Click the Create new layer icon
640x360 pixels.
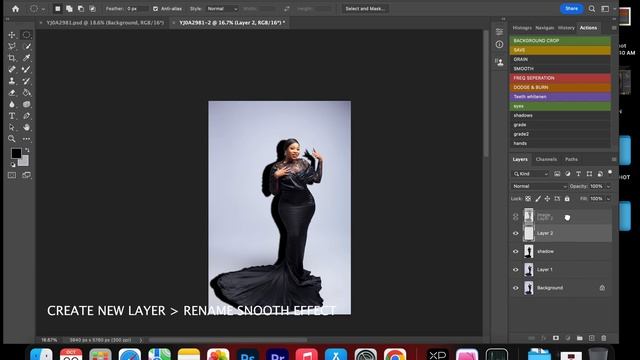592,338
